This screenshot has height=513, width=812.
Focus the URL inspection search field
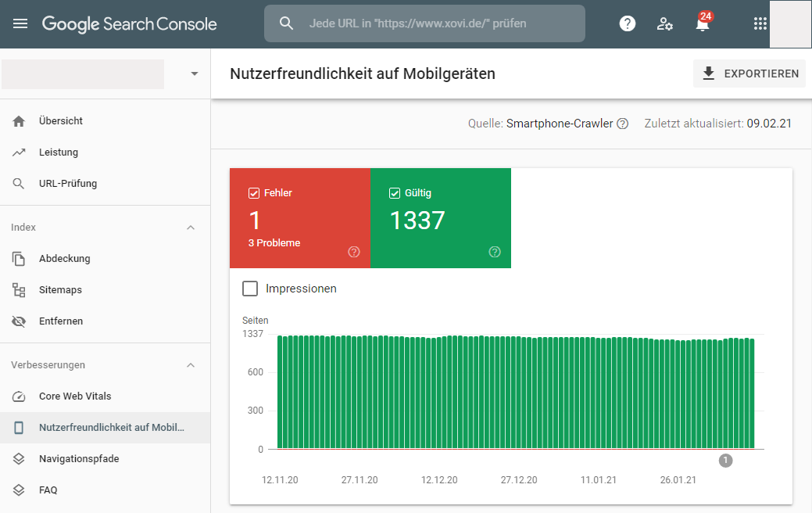(426, 23)
